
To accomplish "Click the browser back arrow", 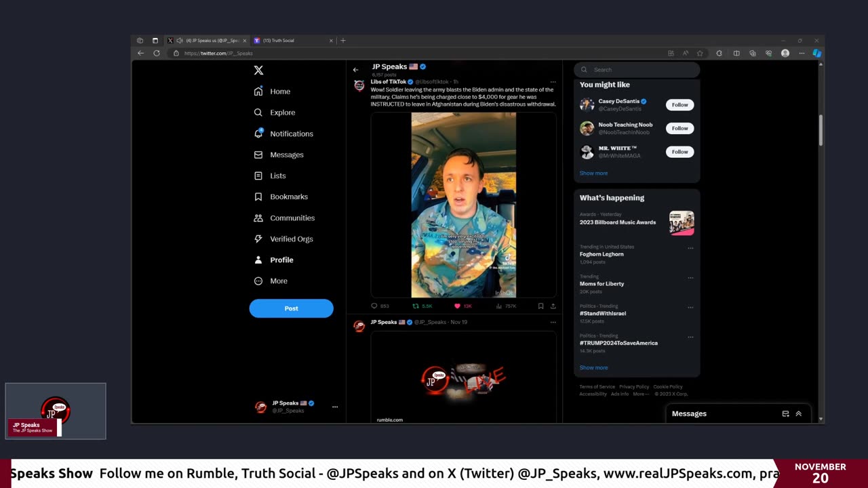I will [140, 54].
